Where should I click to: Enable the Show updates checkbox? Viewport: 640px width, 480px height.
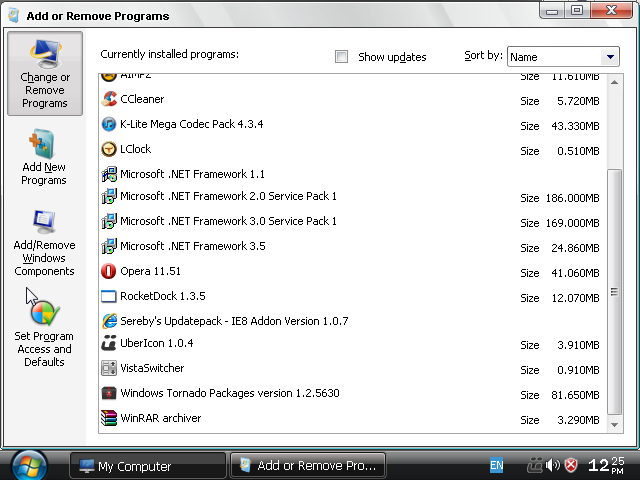click(x=341, y=57)
